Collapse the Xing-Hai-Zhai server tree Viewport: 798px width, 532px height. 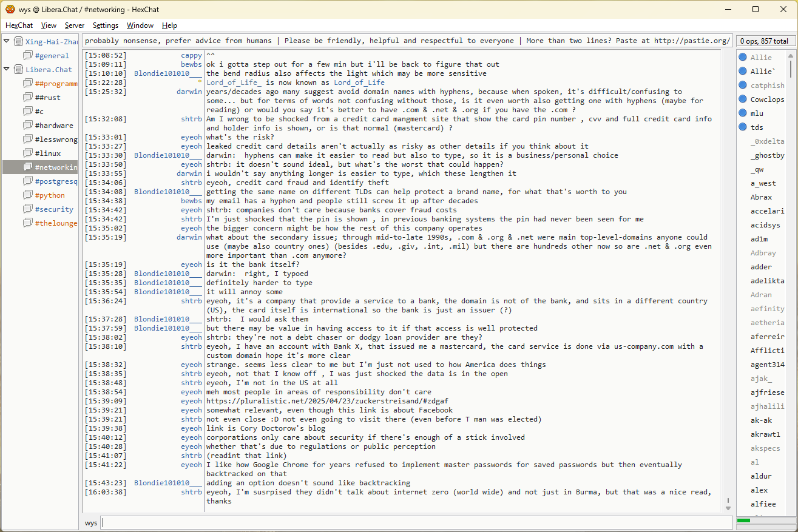(7, 42)
